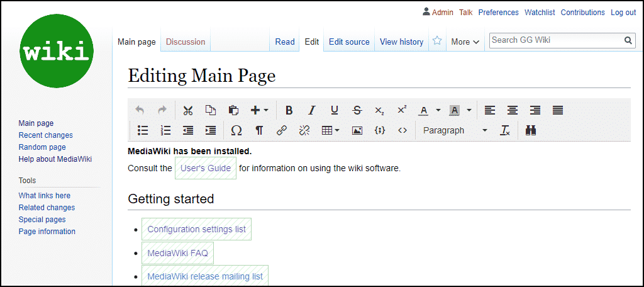Go to Recent changes in sidebar
The width and height of the screenshot is (644, 287).
tap(45, 135)
